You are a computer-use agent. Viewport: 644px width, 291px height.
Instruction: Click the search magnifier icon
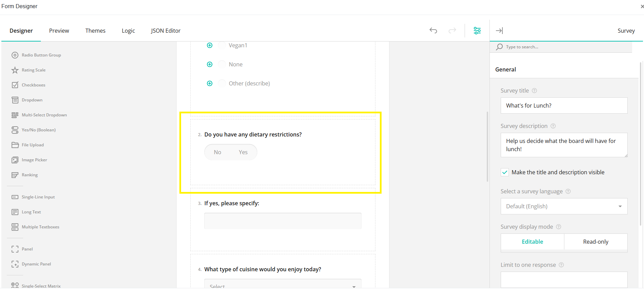coord(499,47)
